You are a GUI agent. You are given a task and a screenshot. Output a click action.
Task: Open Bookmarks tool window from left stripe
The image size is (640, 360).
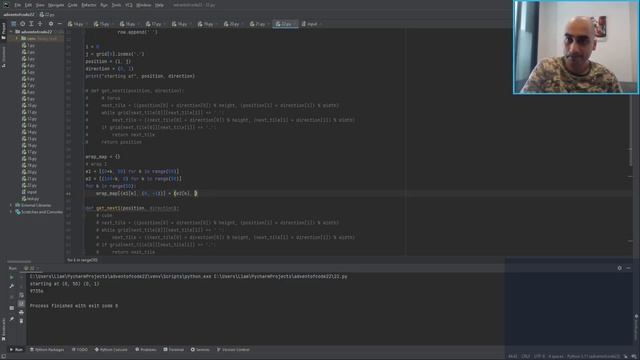point(4,329)
